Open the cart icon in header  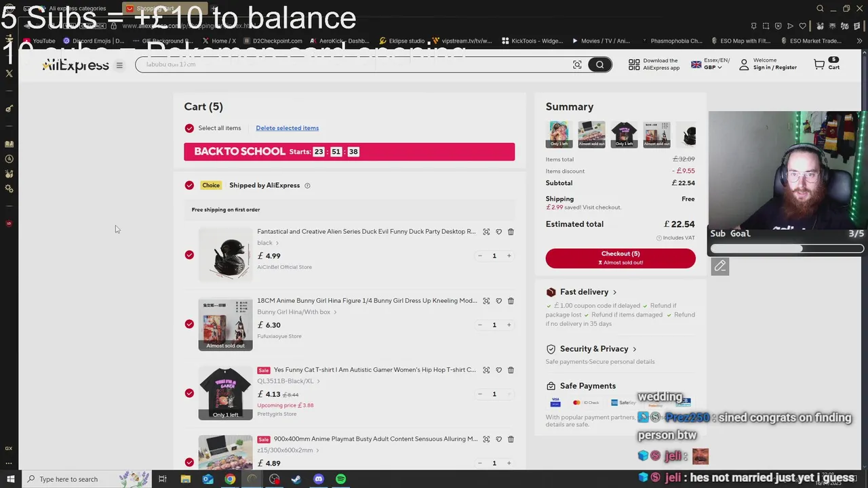(x=819, y=64)
